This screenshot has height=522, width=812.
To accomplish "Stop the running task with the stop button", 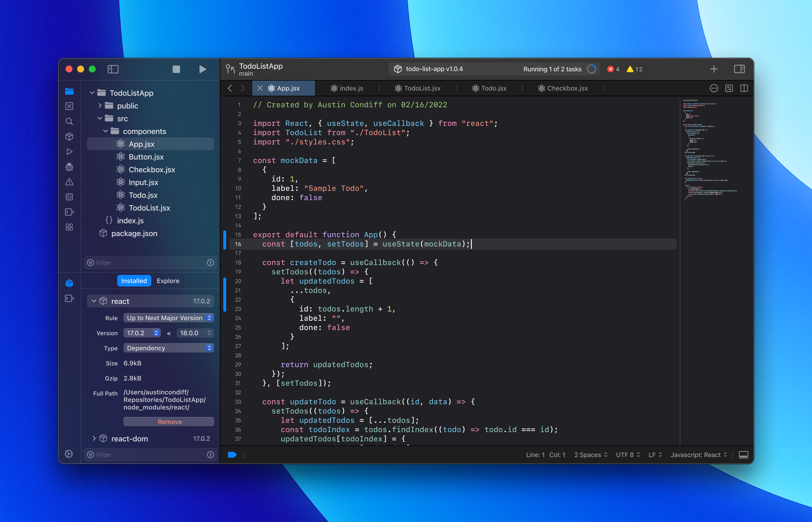I will click(x=175, y=69).
